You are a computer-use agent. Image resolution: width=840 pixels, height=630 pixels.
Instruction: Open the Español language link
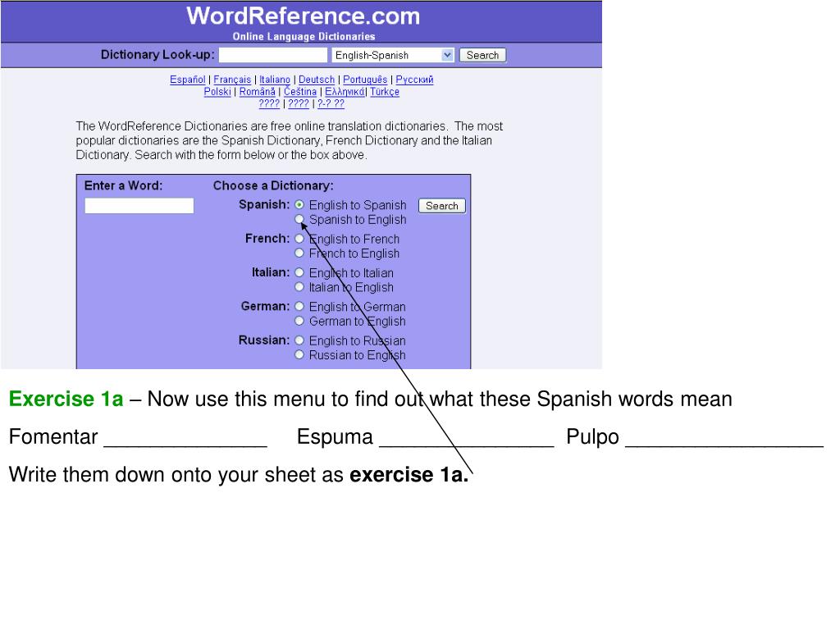[x=188, y=80]
